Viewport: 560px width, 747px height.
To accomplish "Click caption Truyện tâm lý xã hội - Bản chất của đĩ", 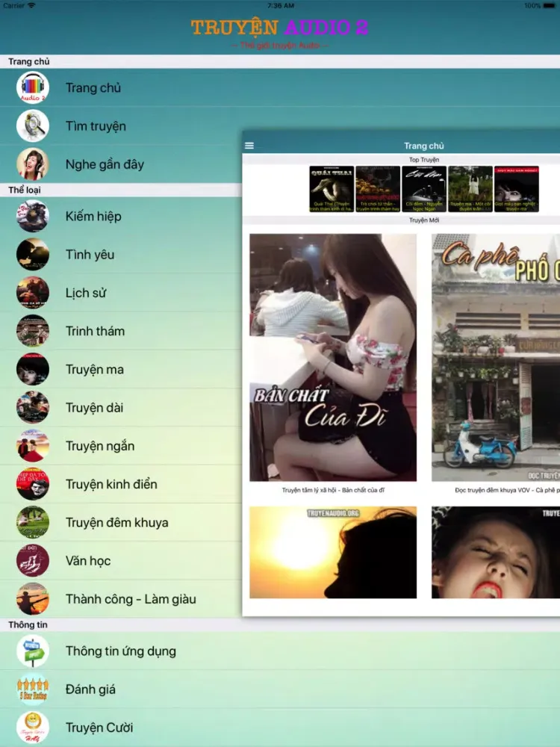I will 333,490.
